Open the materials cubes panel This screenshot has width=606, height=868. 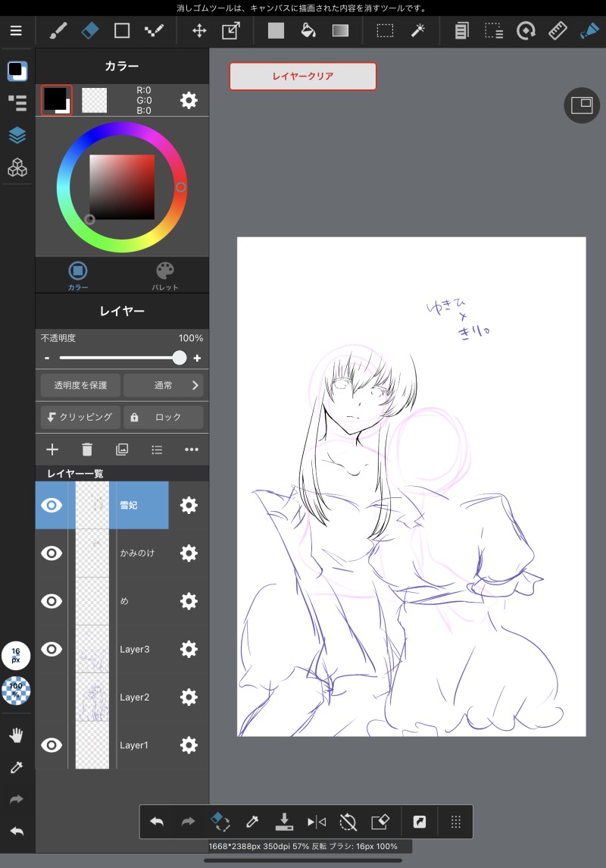point(17,168)
